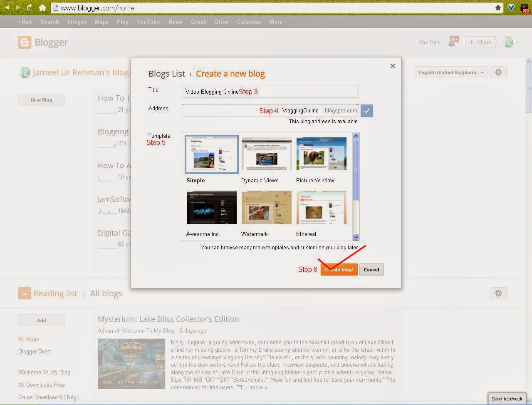This screenshot has height=405, width=532.
Task: Switch to the All blogs heading tab
Action: [x=106, y=293]
